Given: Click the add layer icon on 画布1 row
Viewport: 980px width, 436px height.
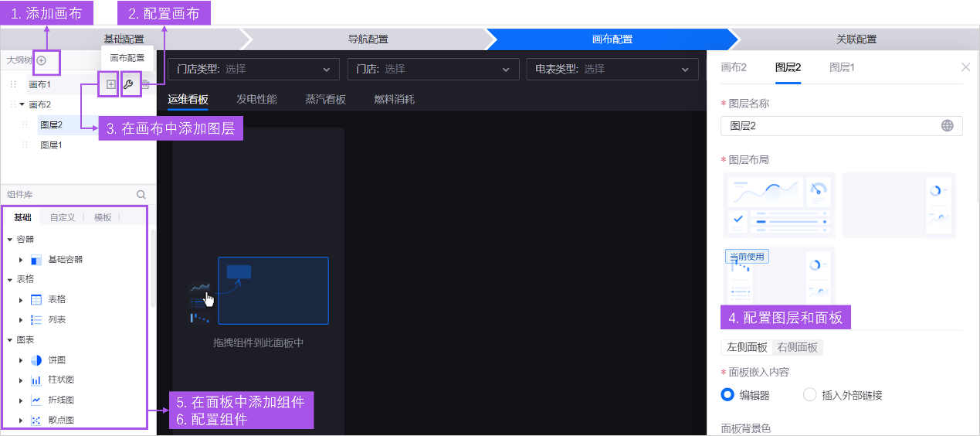Looking at the screenshot, I should click(x=110, y=84).
